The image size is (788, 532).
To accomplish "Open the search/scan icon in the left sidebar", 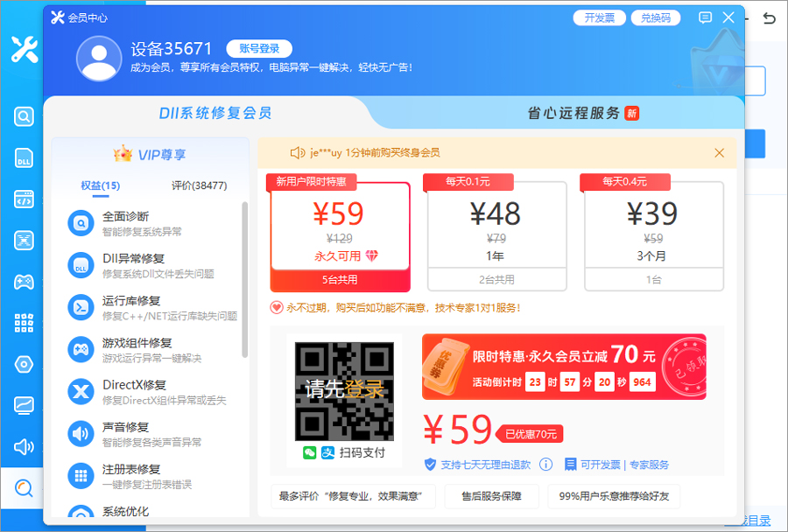I will point(24,116).
